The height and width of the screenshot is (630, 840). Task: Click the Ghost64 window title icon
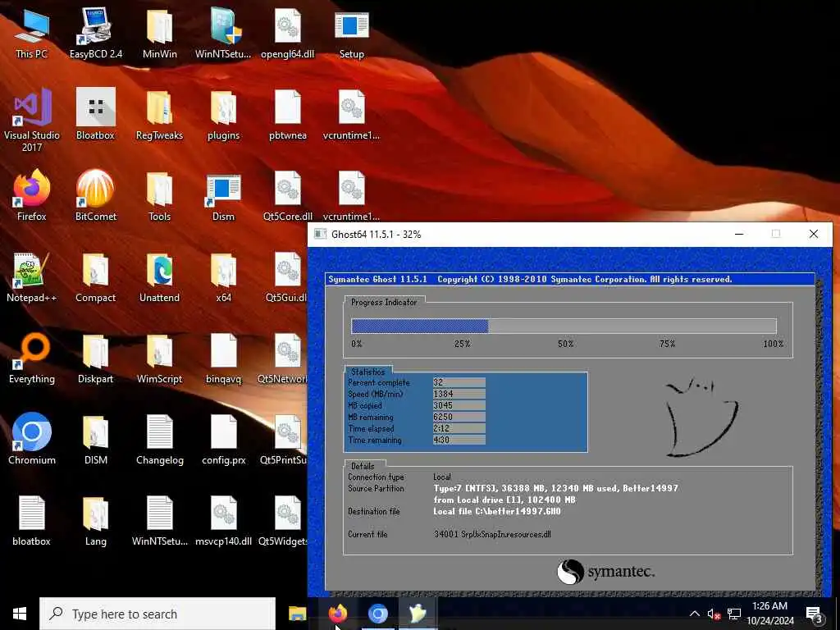point(321,234)
